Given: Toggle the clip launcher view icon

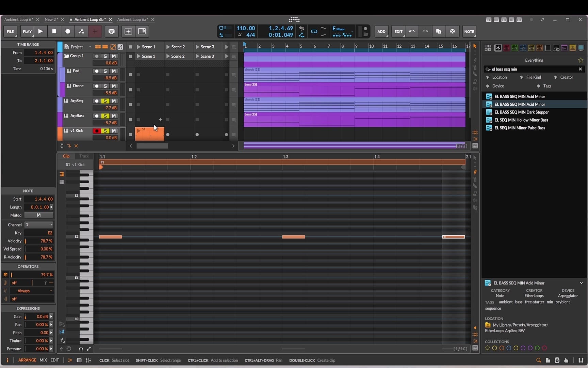Looking at the screenshot, I should [98, 47].
